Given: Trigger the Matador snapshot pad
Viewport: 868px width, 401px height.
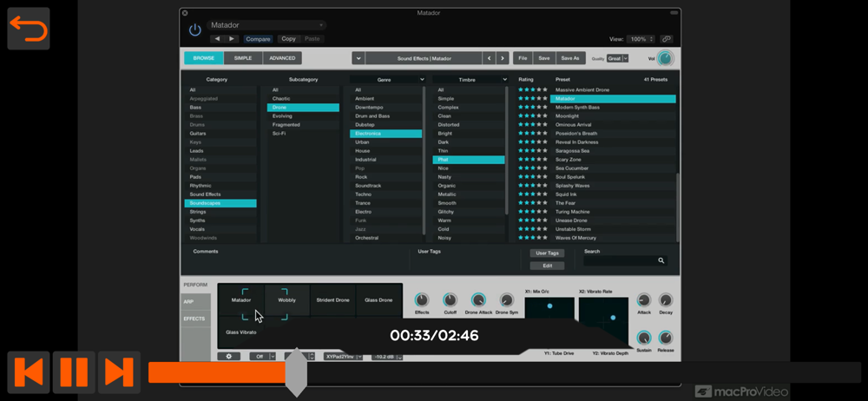Looking at the screenshot, I should (x=241, y=300).
